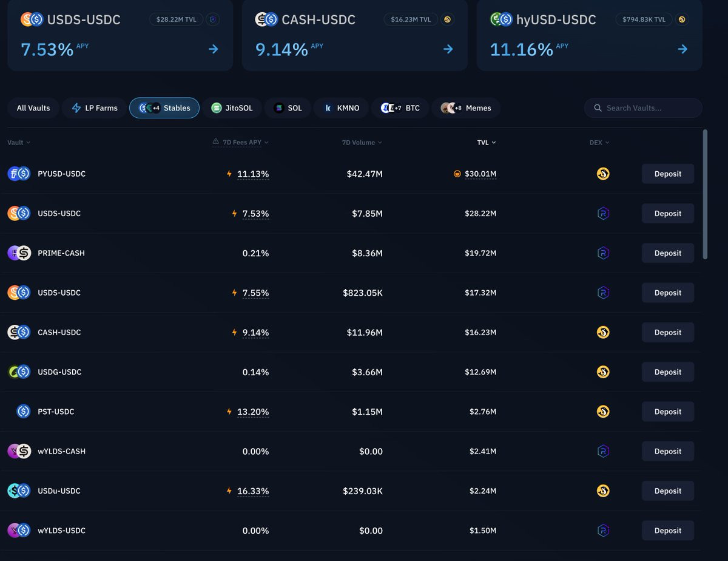The height and width of the screenshot is (561, 728).
Task: Click the $19.72M TVL value
Action: coord(480,253)
